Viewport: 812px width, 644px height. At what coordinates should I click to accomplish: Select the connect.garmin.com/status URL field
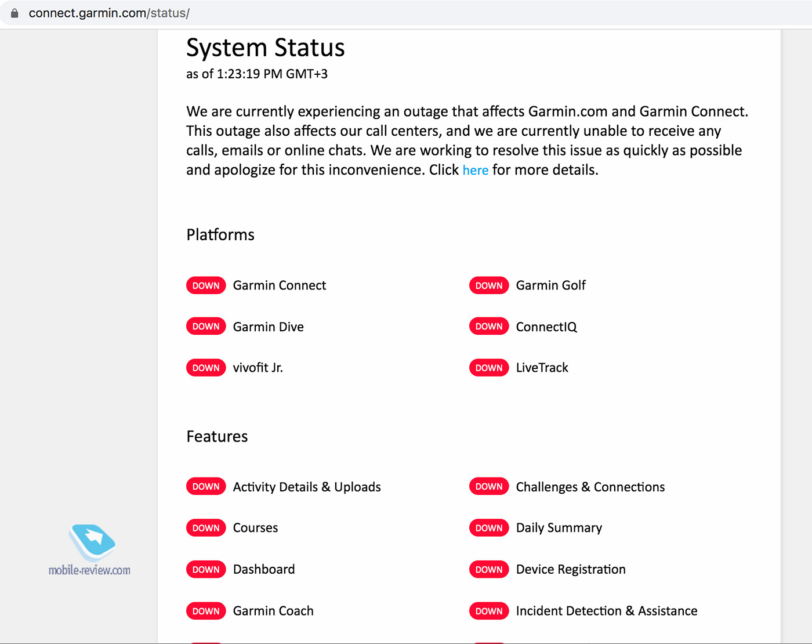[406, 13]
